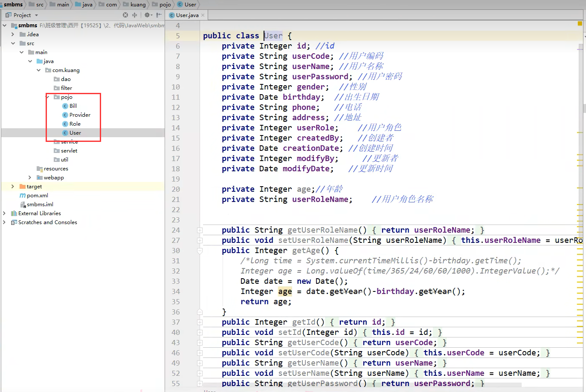Expand Scratches and Consoles node

point(4,222)
